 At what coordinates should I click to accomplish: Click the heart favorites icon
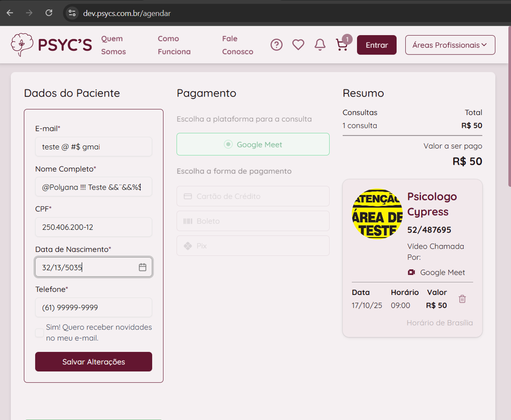298,45
